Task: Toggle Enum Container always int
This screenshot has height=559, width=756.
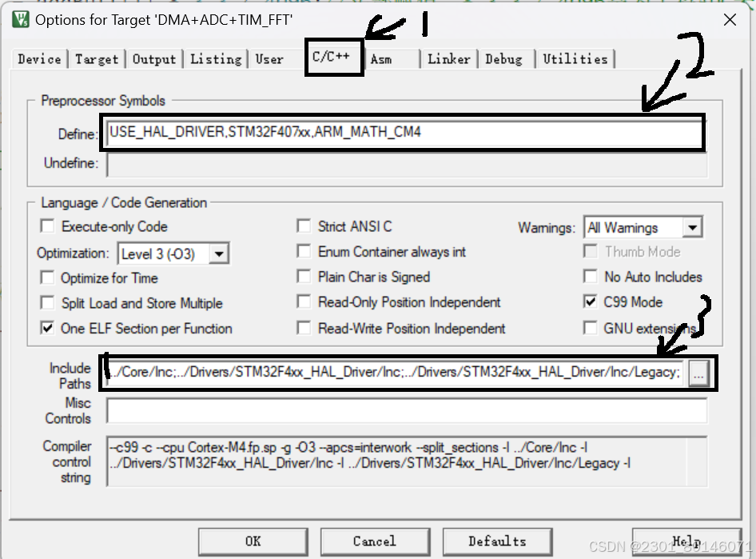Action: click(304, 251)
